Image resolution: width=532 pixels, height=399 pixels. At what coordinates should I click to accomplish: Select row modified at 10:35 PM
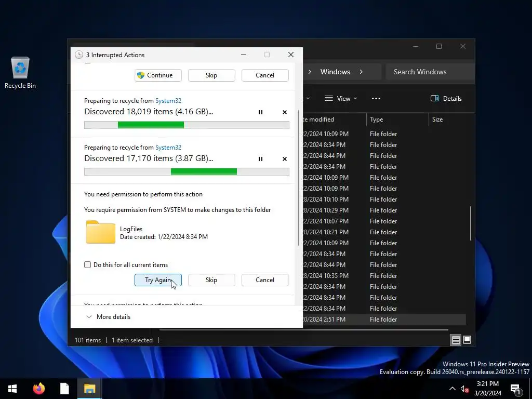(384, 276)
